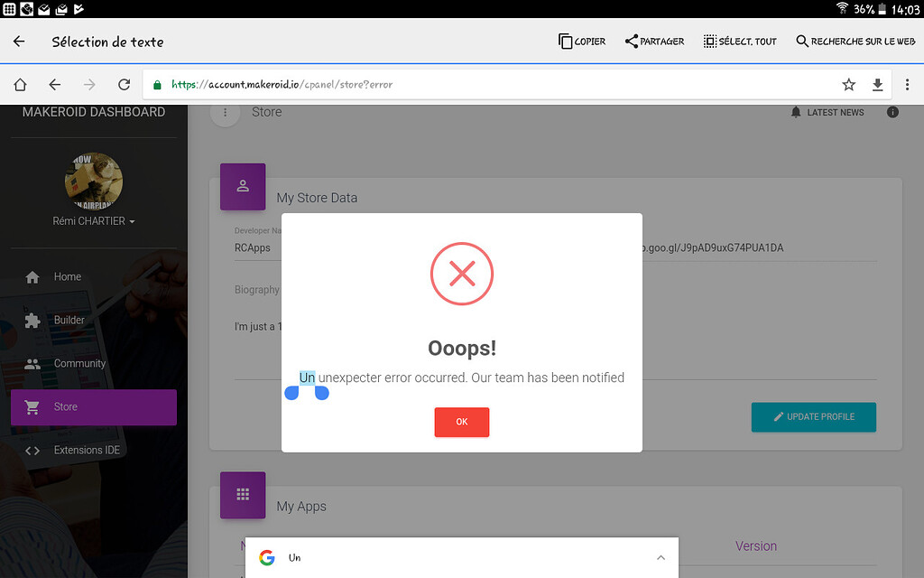924x578 pixels.
Task: Open Extensions IDE in the sidebar
Action: coord(94,450)
